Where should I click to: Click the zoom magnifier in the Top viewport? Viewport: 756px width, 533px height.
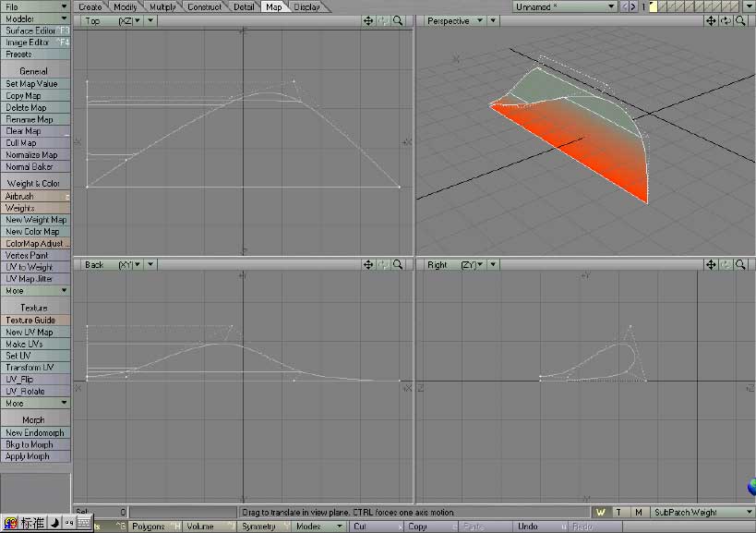398,20
